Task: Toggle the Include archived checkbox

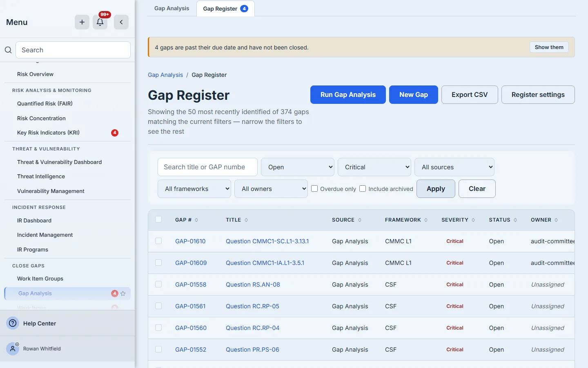Action: [x=363, y=188]
